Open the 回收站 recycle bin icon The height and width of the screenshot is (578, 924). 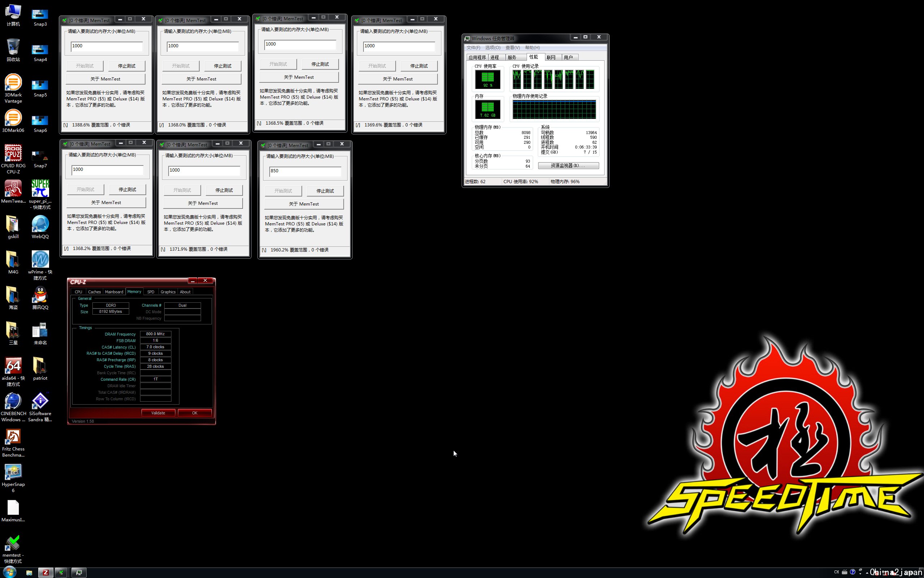pos(13,50)
